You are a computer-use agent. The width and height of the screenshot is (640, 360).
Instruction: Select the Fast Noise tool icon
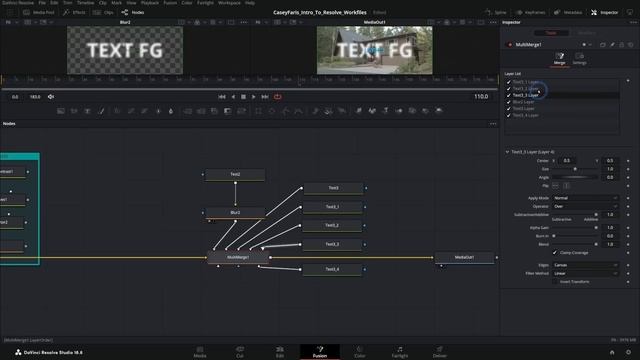74,111
